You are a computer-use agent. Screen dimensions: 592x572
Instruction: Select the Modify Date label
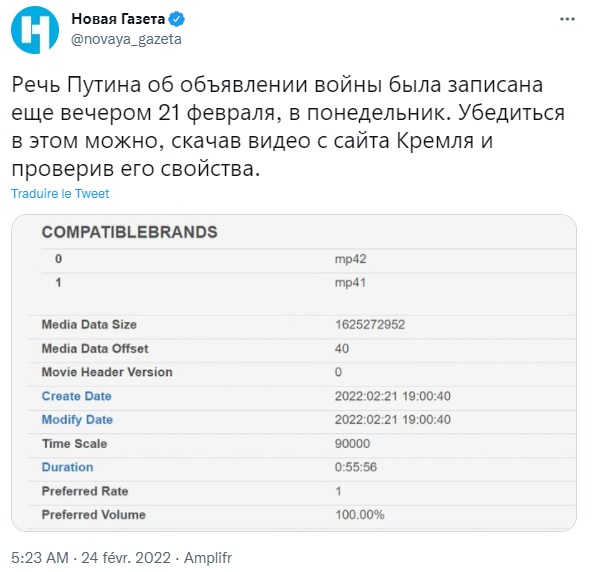tap(77, 419)
